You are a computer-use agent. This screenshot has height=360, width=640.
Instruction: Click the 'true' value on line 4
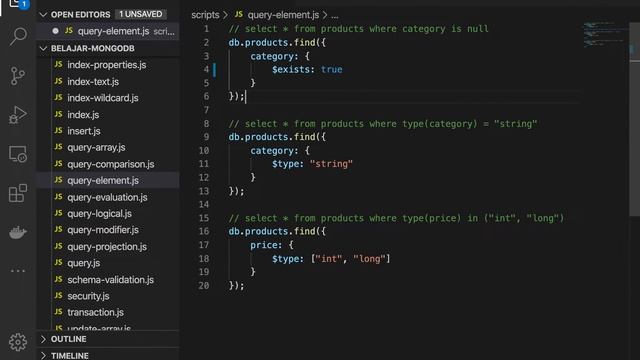point(331,69)
